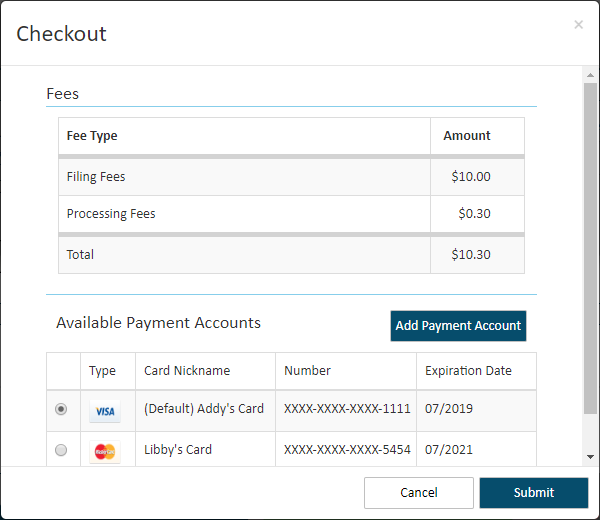This screenshot has height=520, width=600.
Task: Submit the checkout payment
Action: click(x=533, y=492)
